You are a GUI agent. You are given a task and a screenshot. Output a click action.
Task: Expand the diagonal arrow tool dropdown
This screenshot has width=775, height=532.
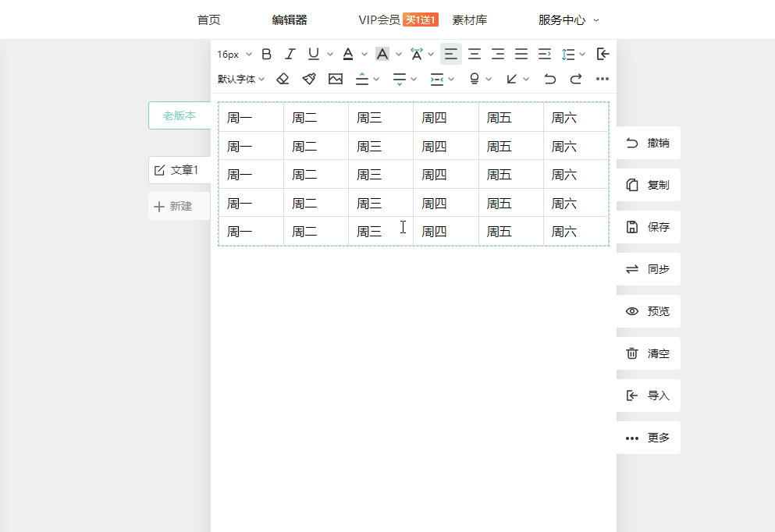tap(526, 79)
